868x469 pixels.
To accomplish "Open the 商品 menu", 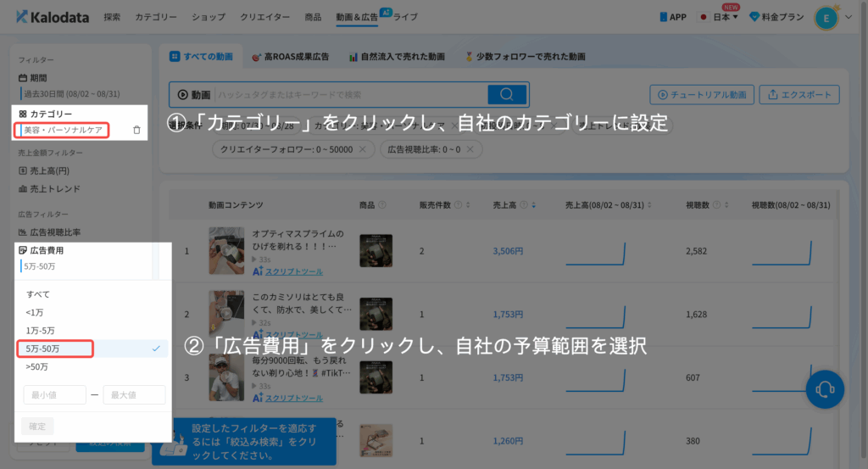I will [313, 17].
